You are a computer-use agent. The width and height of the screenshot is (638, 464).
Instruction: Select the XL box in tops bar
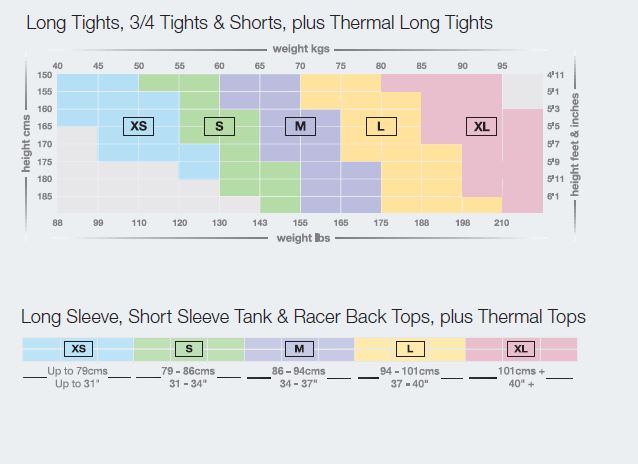[x=521, y=349]
